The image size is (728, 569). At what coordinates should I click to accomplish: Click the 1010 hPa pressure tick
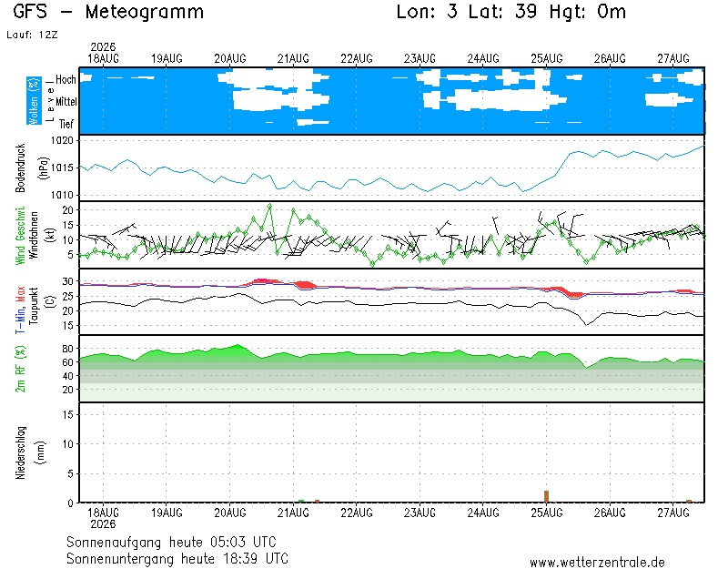point(62,195)
